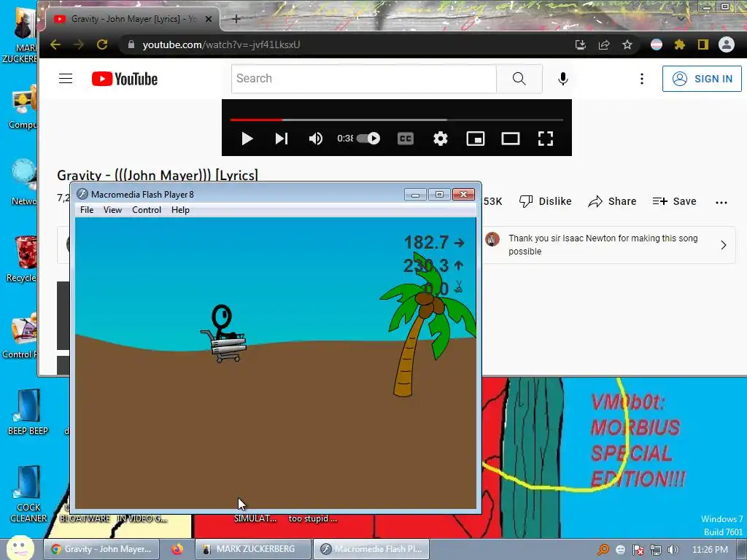The height and width of the screenshot is (560, 747).
Task: Click the striped extension icon in toolbar
Action: (x=656, y=44)
